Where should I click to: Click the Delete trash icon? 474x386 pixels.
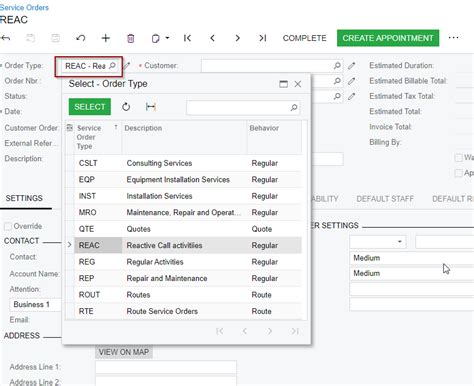(131, 38)
